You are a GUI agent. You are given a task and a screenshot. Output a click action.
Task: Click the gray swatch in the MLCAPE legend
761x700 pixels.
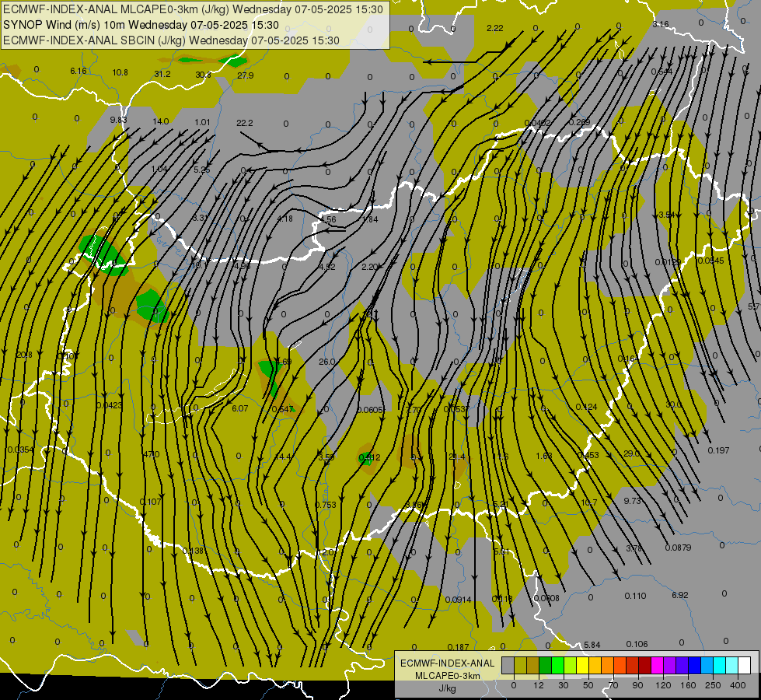click(508, 666)
